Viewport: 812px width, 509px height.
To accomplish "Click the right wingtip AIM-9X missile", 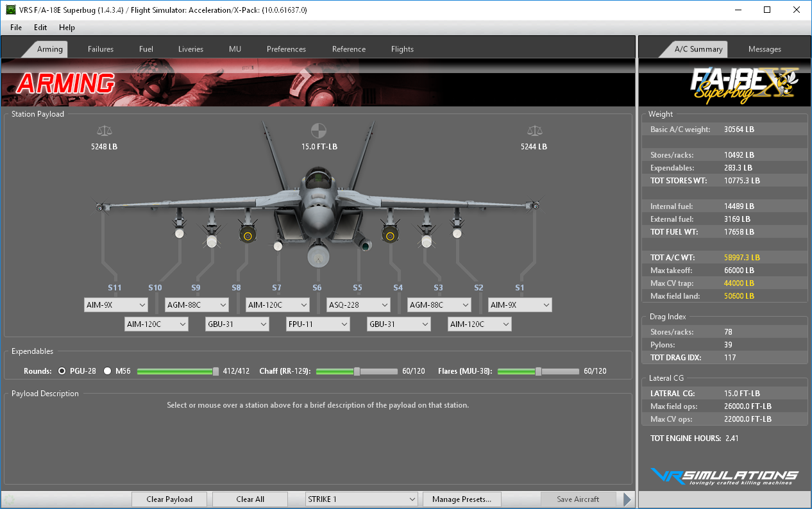I will click(x=534, y=206).
